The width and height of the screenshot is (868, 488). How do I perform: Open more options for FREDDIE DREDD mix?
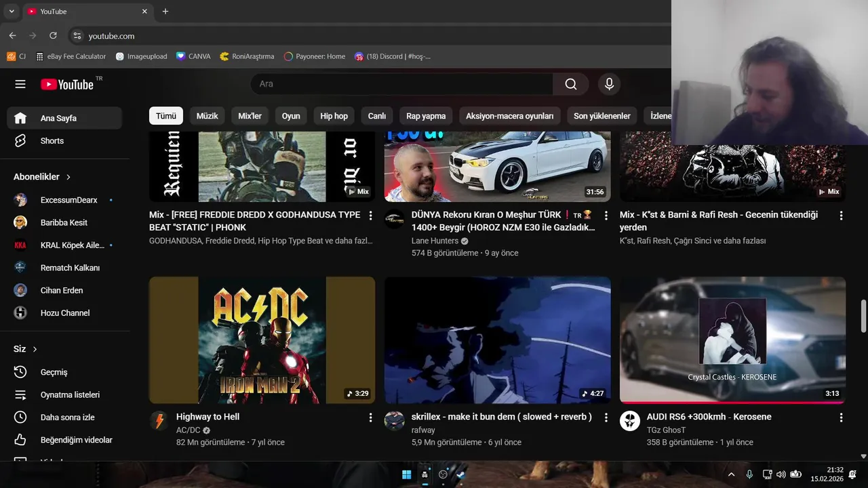click(x=370, y=216)
